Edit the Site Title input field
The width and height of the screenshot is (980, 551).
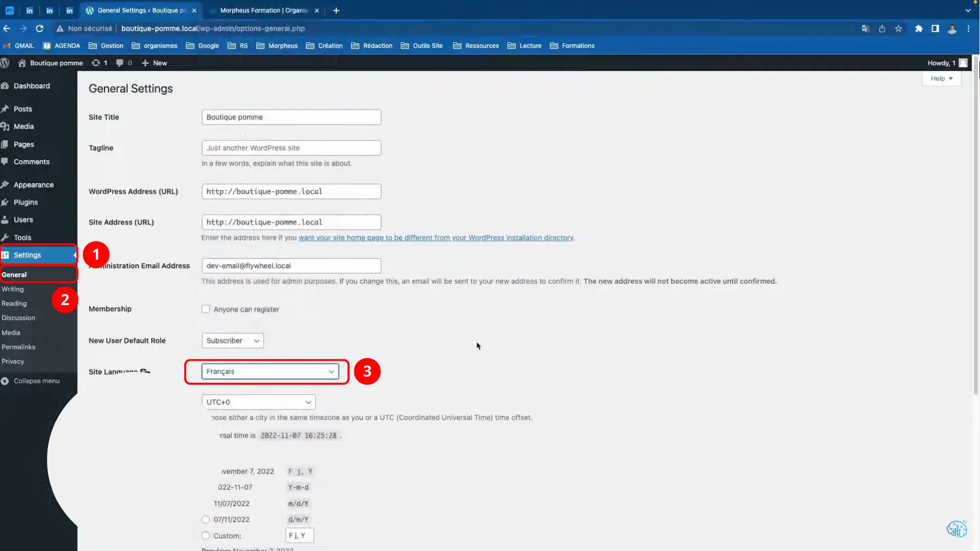coord(291,117)
